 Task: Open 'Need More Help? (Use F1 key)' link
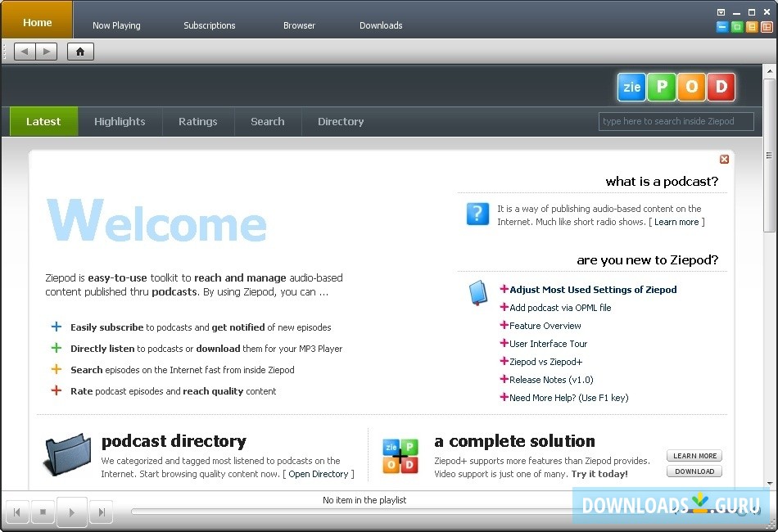pos(568,398)
